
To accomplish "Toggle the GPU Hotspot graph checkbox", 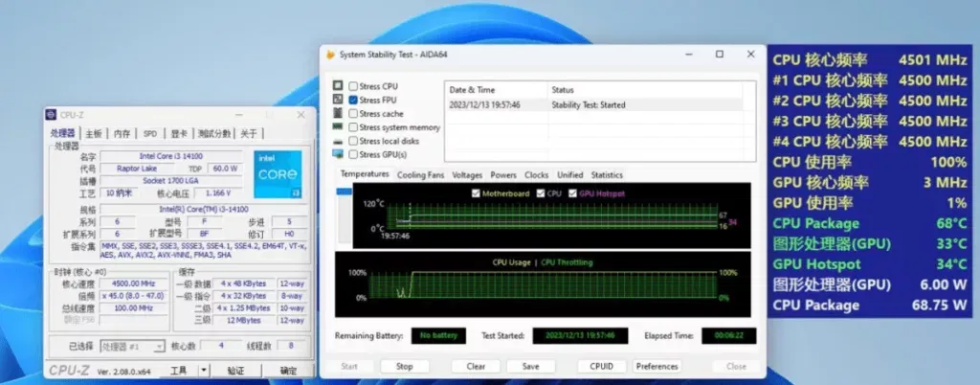I will click(x=572, y=193).
